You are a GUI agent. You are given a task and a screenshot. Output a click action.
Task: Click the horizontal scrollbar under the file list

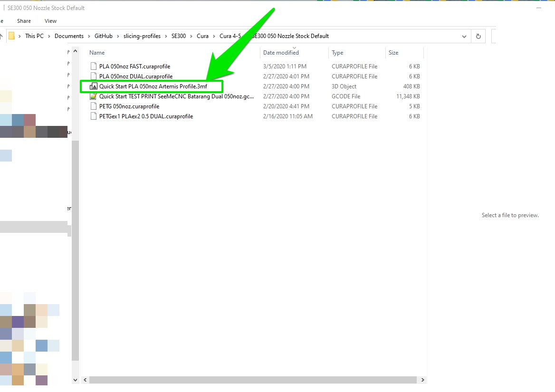(252, 380)
